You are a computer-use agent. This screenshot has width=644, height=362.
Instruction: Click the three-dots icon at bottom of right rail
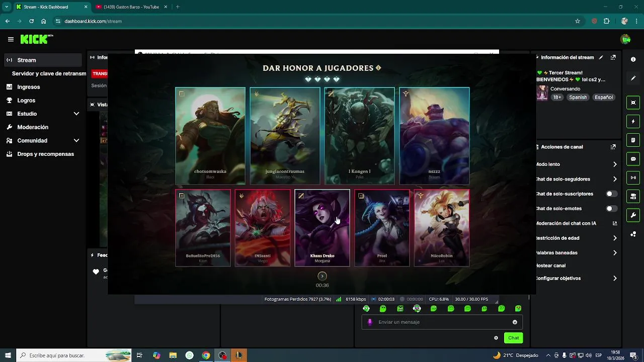pos(633,234)
